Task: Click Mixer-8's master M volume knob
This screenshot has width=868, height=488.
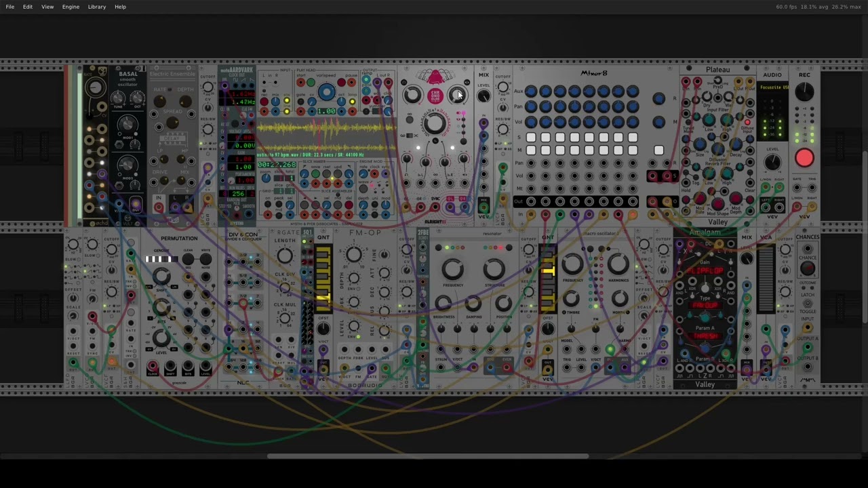Action: pos(658,122)
